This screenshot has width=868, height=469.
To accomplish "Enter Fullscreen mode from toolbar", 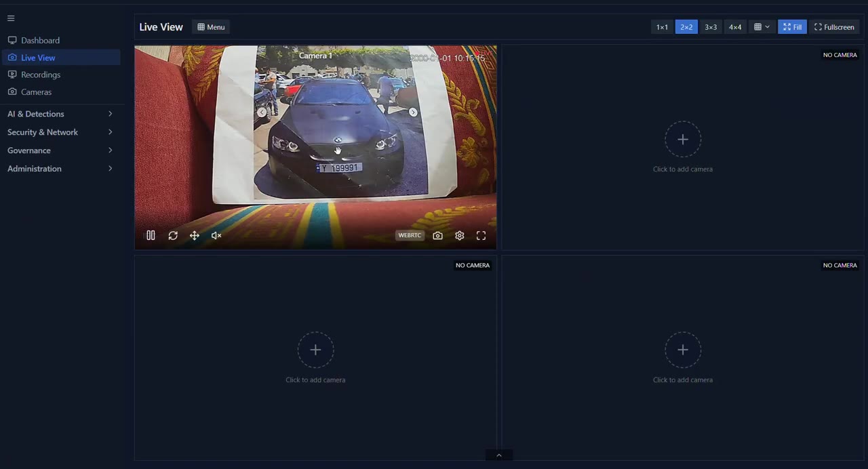I will 834,27.
